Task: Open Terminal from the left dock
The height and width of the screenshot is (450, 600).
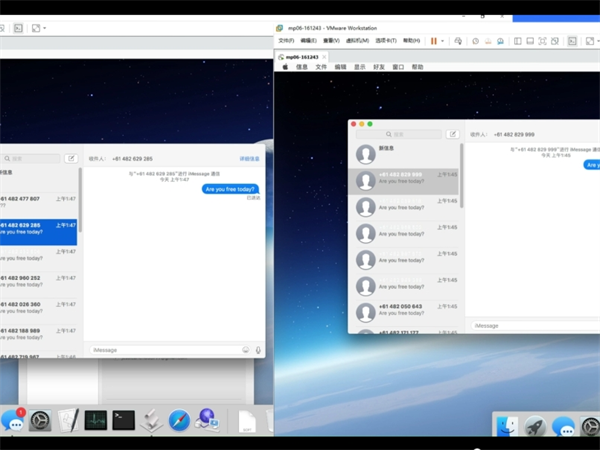Action: [123, 421]
